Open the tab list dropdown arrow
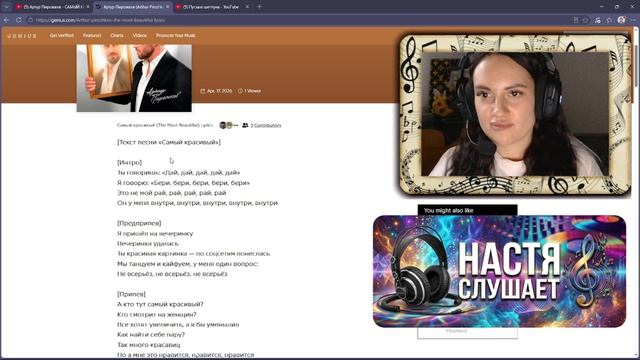The height and width of the screenshot is (360, 640). [7, 7]
